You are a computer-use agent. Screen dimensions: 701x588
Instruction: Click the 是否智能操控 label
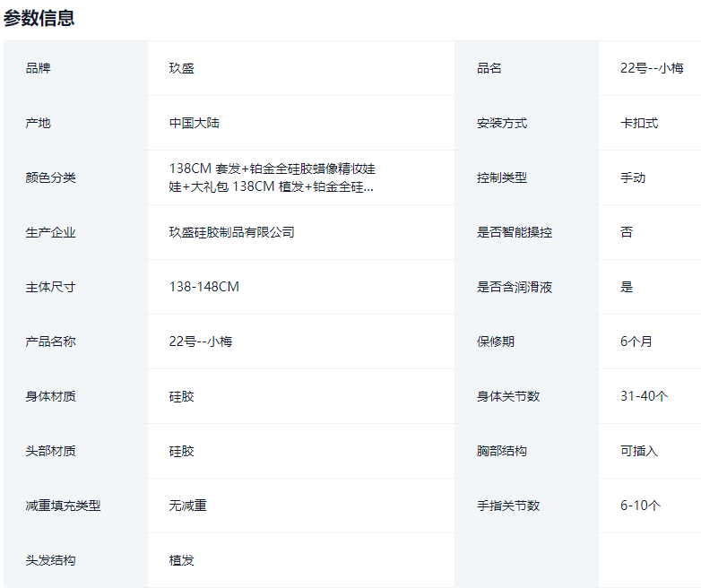pos(514,232)
